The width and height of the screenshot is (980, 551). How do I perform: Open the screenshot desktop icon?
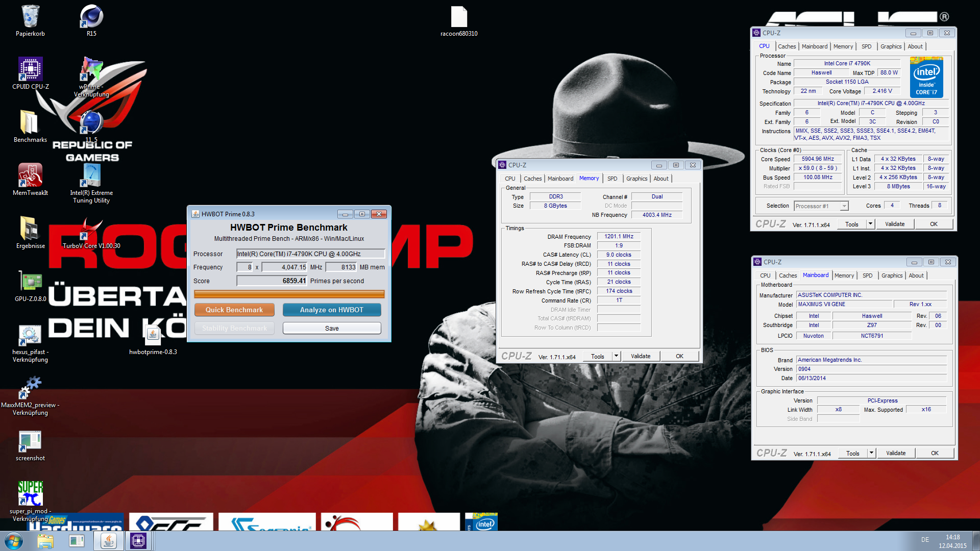point(30,445)
